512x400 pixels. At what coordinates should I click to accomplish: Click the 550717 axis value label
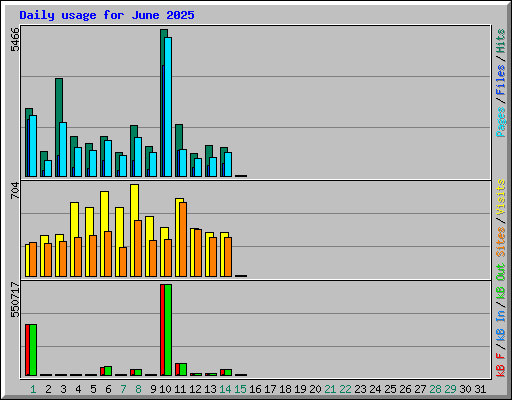(15, 299)
